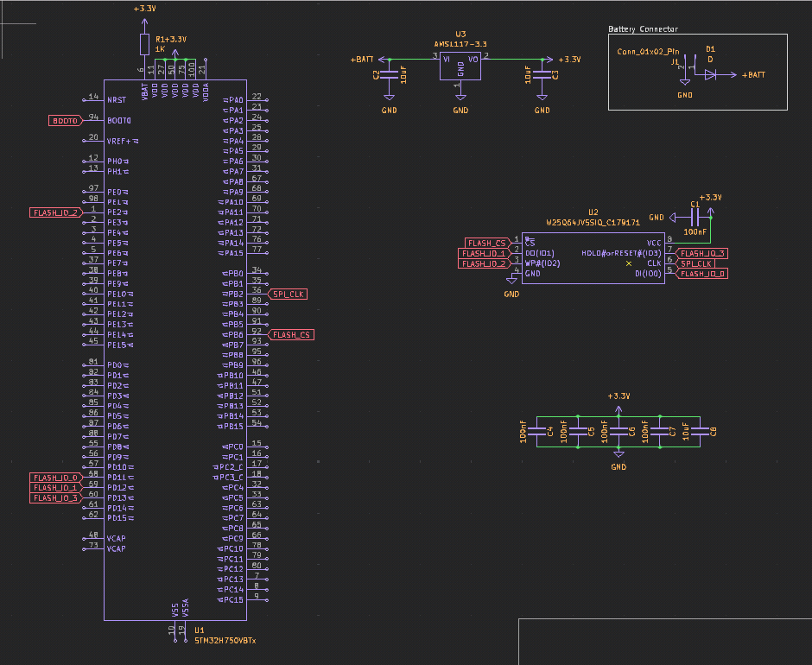Image resolution: width=812 pixels, height=665 pixels.
Task: Select the FLASH_IO_2 label on U2 pin 3
Action: tap(484, 263)
